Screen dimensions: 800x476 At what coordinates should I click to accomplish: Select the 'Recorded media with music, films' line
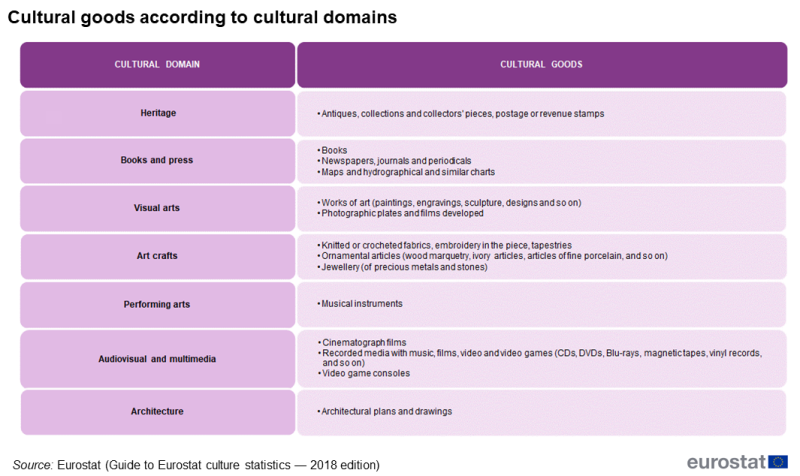point(540,358)
